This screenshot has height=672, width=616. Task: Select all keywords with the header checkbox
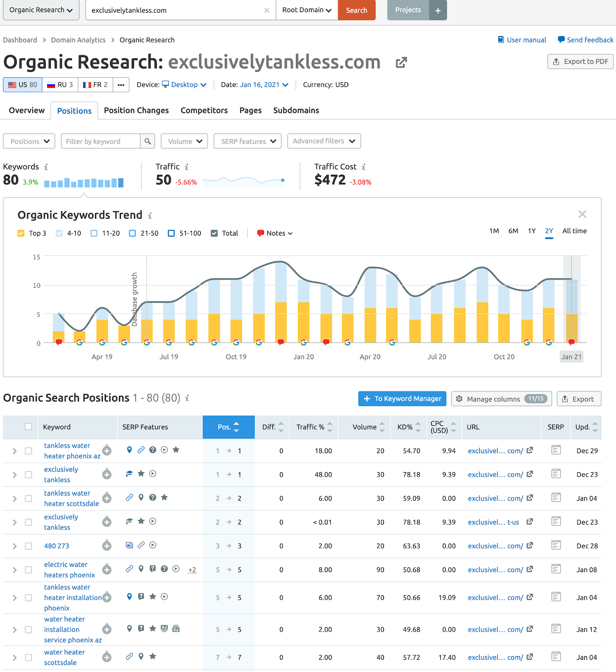point(28,427)
